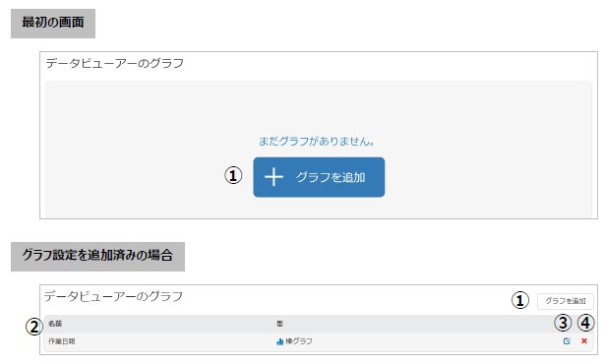Screen dimensions: 606x364
Task: Click the bar chart icon beside 棒グラフ
Action: pyautogui.click(x=279, y=341)
